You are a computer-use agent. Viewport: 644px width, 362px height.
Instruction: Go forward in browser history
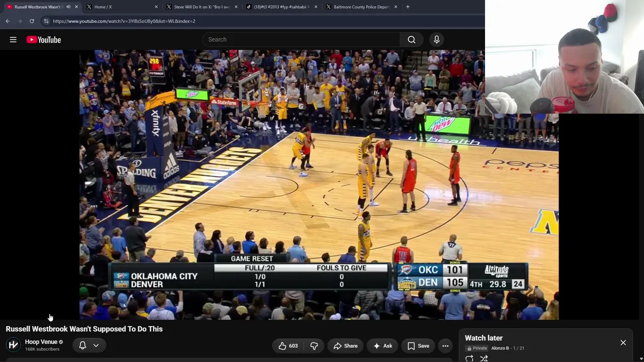[x=20, y=21]
